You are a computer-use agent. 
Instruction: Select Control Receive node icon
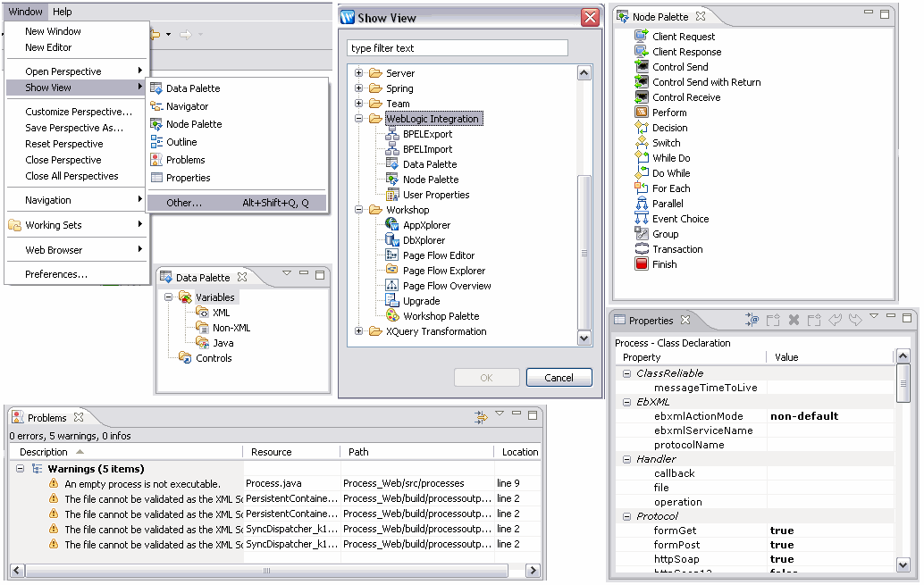coord(641,97)
